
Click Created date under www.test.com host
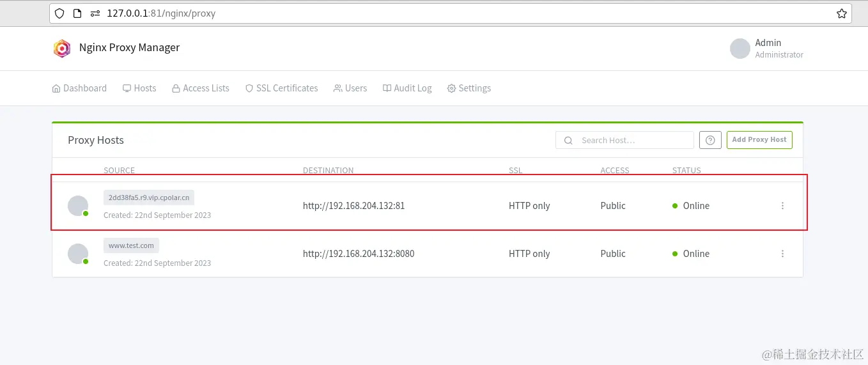[157, 263]
